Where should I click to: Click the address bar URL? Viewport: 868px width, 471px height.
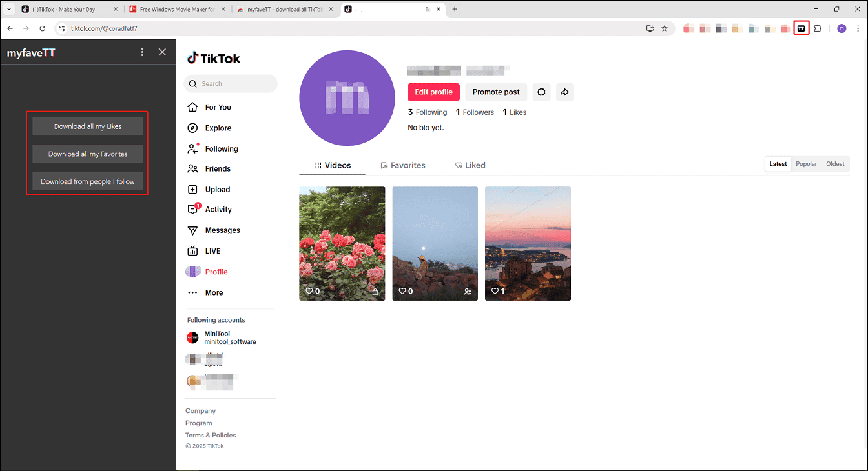pos(104,28)
